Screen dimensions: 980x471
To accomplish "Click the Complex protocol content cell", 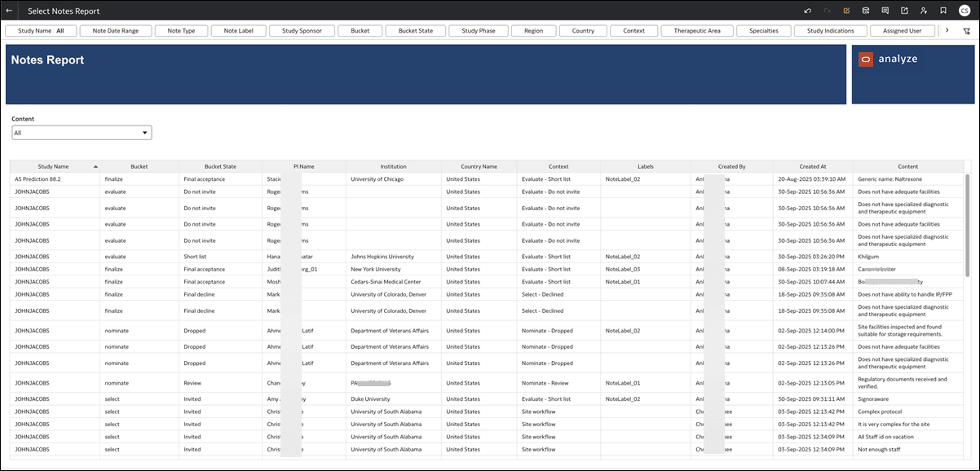I will [907, 412].
